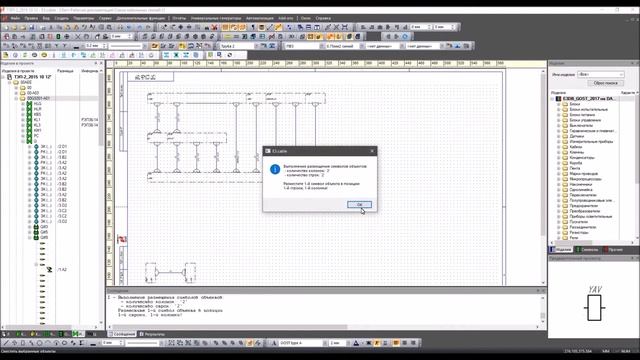Open the 0.75мм2 синий dropdown
Screen dimensions: 640x360
[345, 46]
